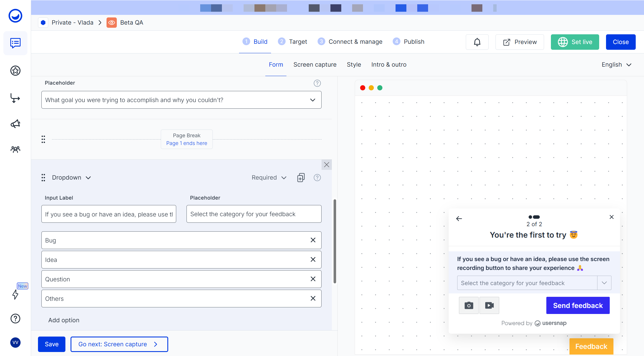Click the notification bell icon
The width and height of the screenshot is (644, 356).
[477, 42]
